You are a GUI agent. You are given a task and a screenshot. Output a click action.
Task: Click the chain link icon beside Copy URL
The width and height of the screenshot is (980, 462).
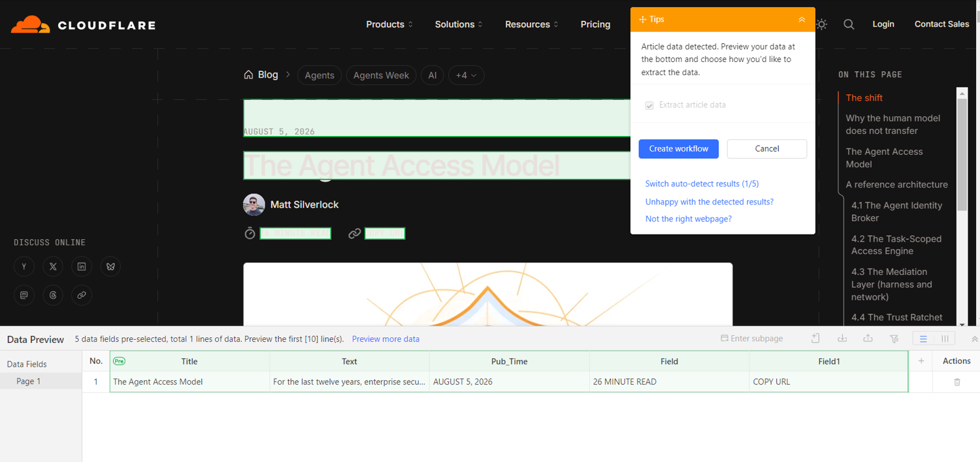click(x=355, y=233)
